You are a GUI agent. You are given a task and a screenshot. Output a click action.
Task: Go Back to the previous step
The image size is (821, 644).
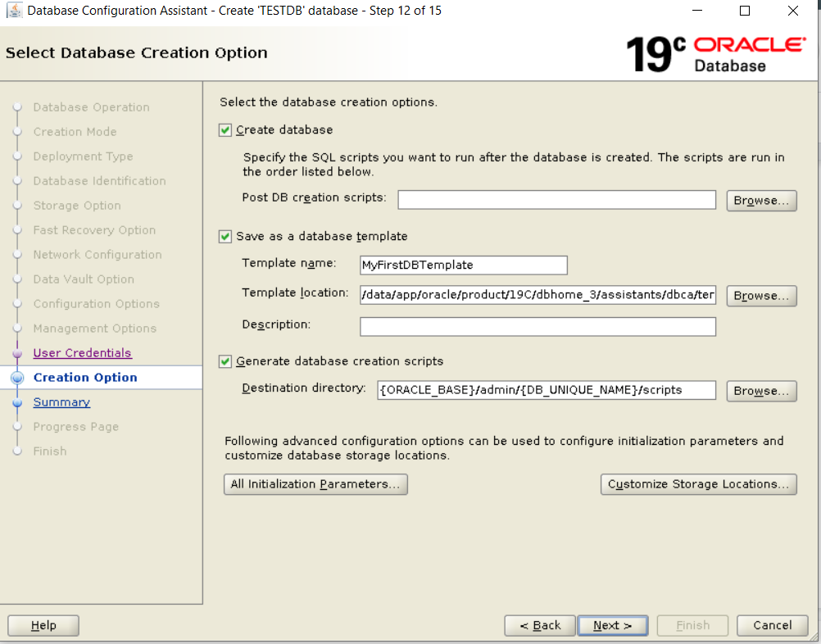540,625
